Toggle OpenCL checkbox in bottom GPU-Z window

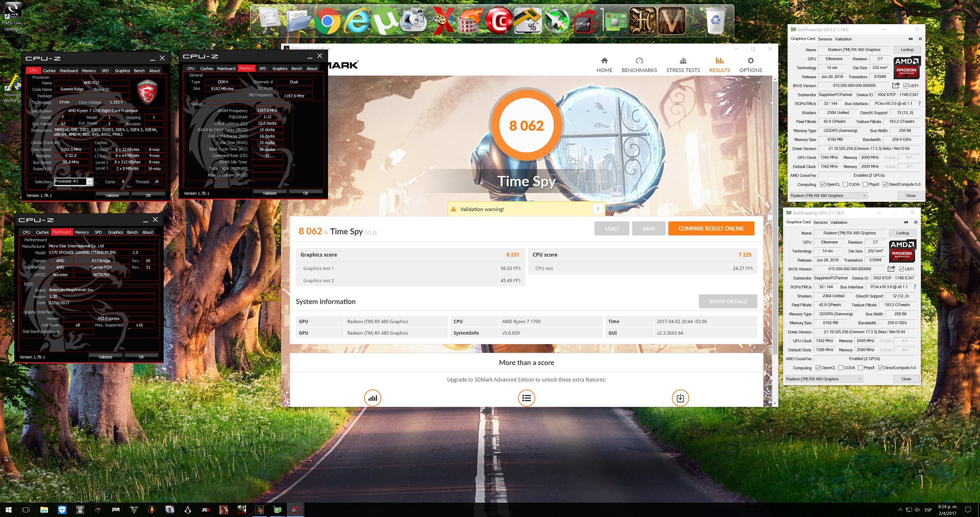[x=818, y=368]
